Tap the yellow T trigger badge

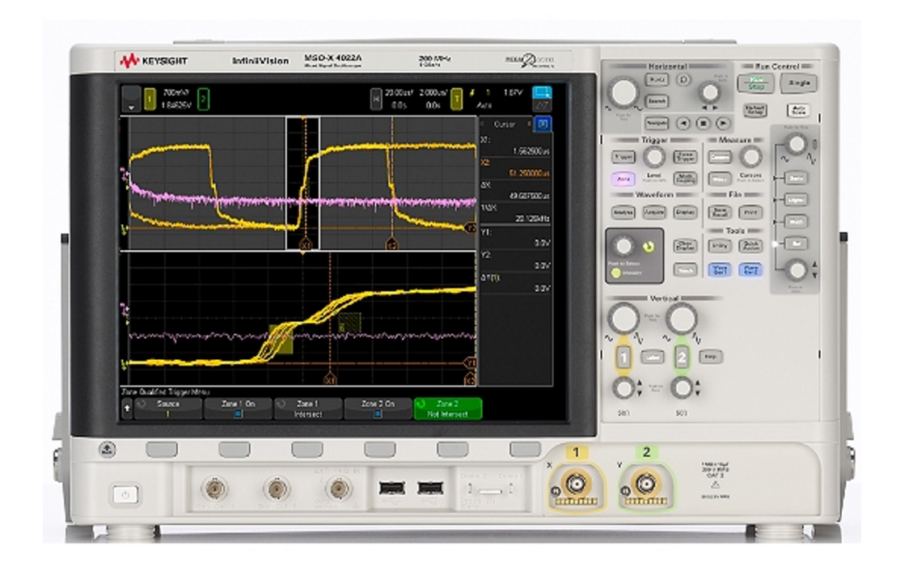point(457,99)
